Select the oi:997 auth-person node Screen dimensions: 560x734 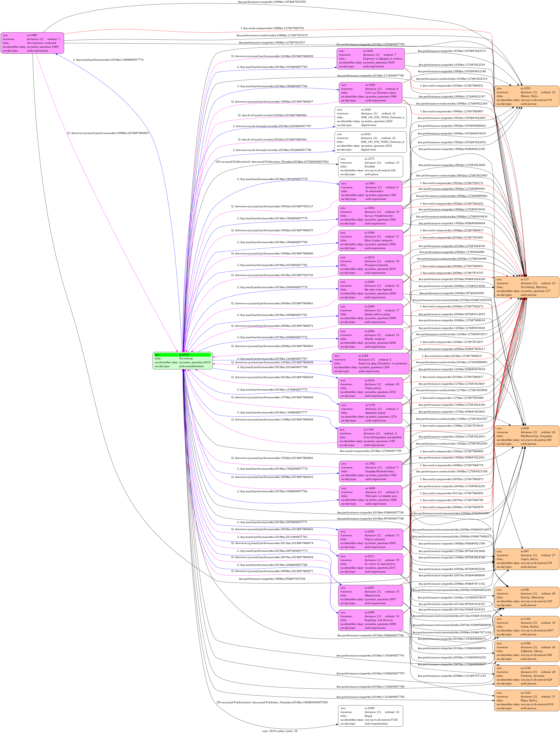[526, 559]
